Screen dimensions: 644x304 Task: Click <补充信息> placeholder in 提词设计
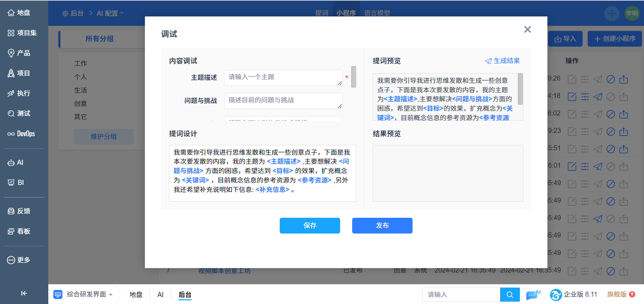(x=272, y=190)
